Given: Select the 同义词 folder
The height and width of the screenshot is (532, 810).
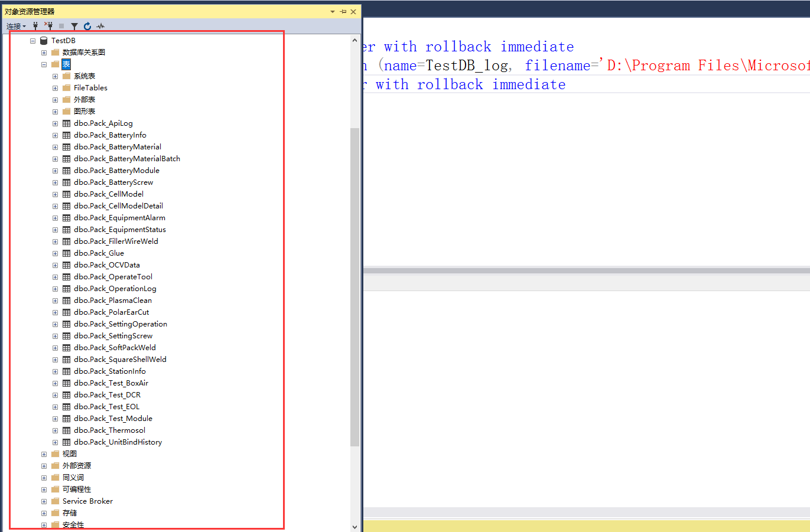Looking at the screenshot, I should pyautogui.click(x=73, y=478).
